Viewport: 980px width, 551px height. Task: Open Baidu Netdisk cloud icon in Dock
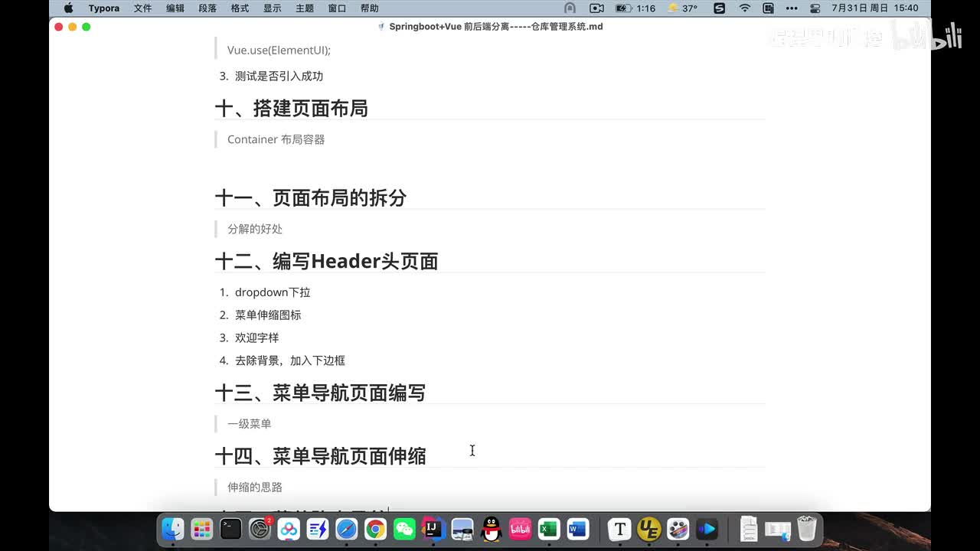(x=289, y=529)
